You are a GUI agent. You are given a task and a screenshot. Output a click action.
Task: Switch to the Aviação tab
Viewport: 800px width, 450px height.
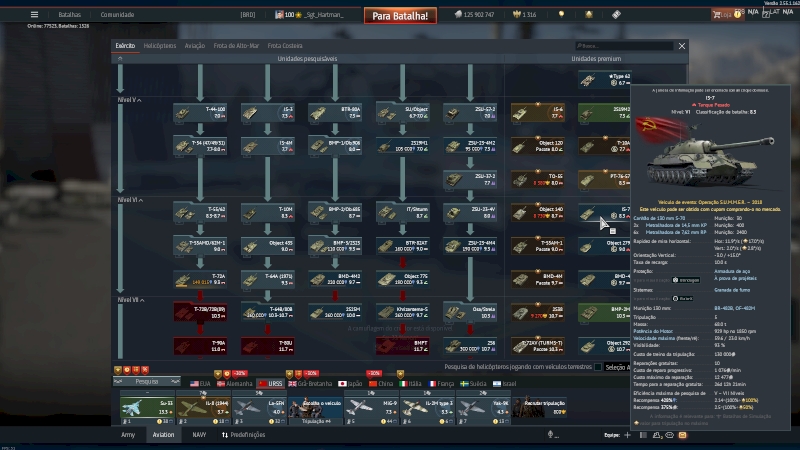(194, 46)
